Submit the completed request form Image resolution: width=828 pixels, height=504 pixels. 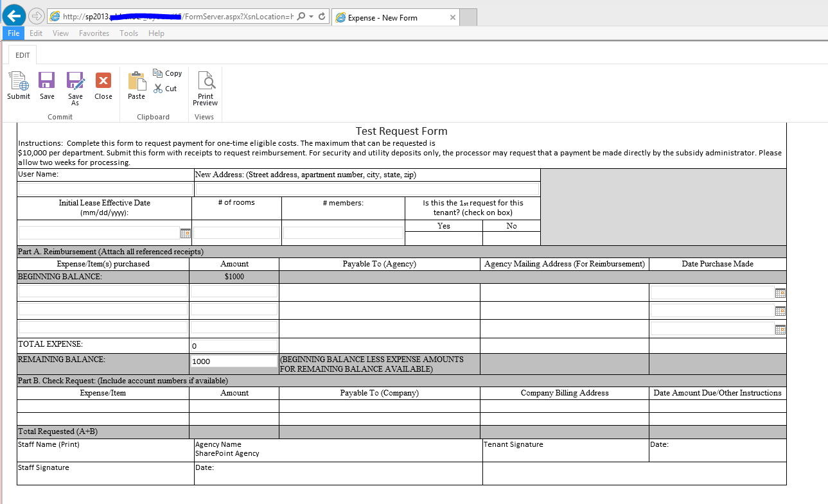[x=18, y=87]
